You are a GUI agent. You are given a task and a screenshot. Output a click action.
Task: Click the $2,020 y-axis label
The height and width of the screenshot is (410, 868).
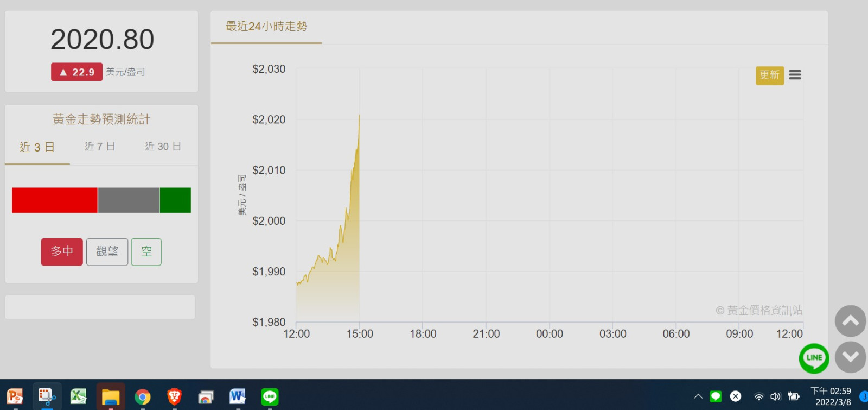(x=269, y=119)
